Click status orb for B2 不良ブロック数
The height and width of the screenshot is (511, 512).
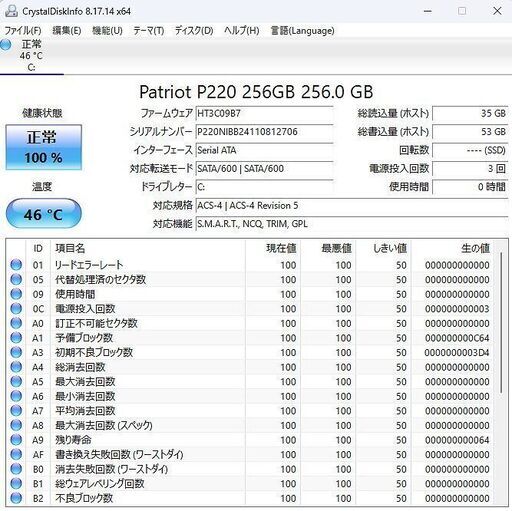[x=16, y=498]
